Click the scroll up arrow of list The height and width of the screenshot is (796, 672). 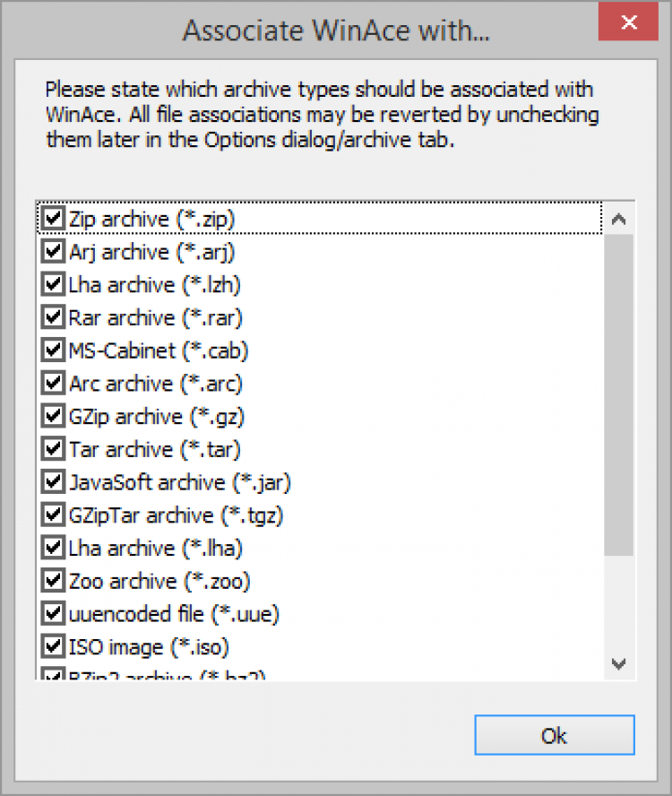(x=618, y=219)
